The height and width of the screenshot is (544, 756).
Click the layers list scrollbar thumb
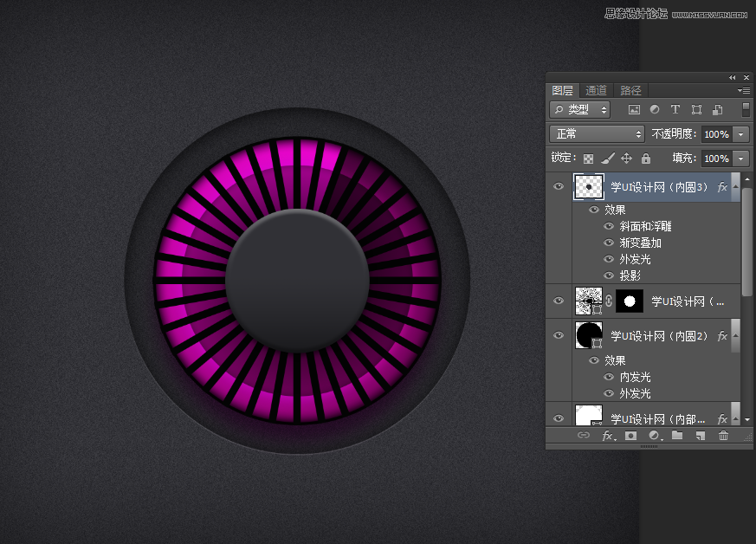[746, 241]
